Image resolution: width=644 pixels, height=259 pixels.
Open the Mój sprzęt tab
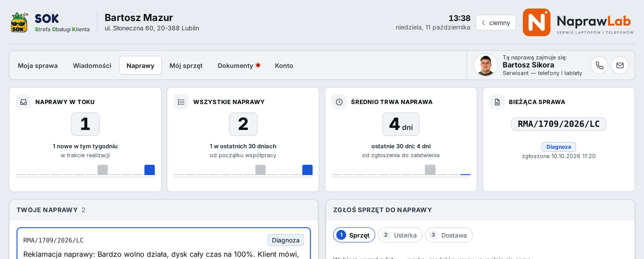pos(186,66)
